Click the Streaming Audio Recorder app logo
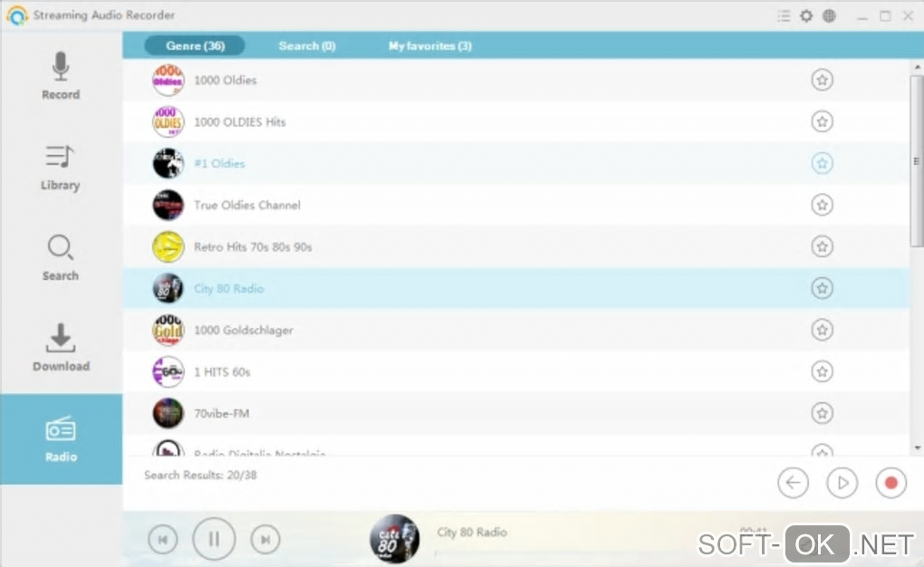The height and width of the screenshot is (567, 924). [x=18, y=15]
